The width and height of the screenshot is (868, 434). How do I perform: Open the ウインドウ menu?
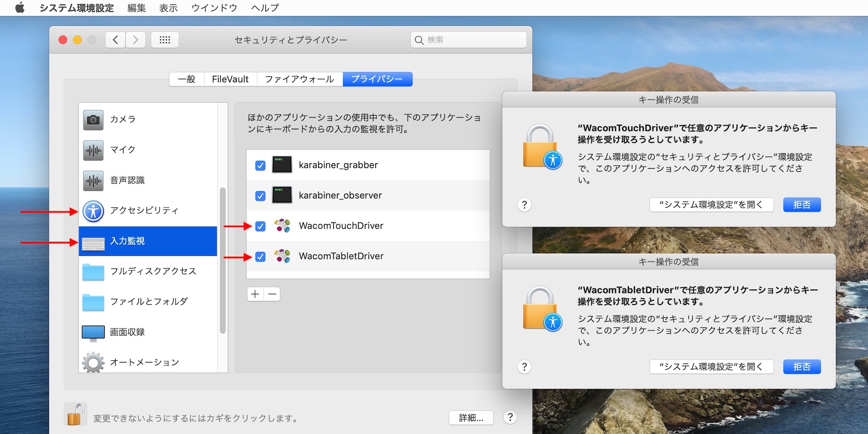point(214,8)
